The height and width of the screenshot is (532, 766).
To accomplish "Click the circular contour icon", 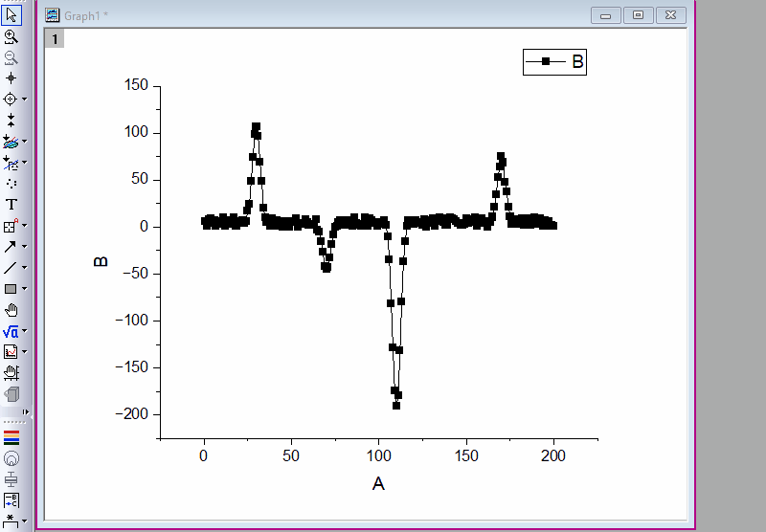I will tap(11, 458).
